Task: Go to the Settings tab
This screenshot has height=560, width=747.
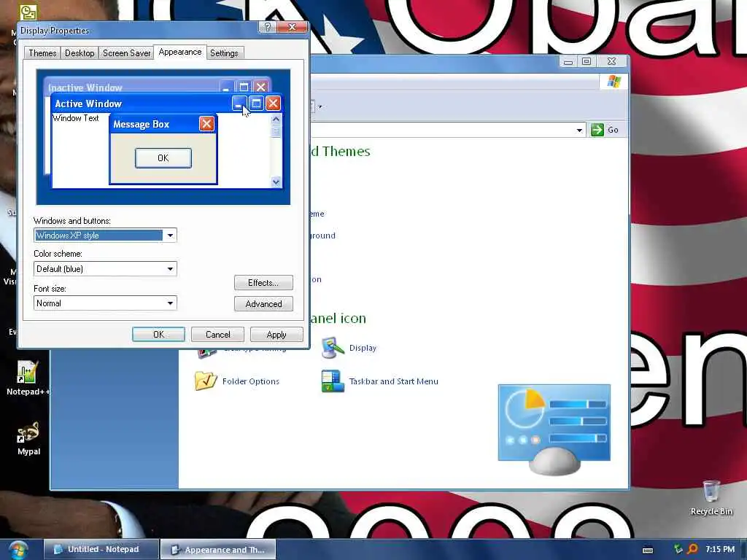Action: pos(224,52)
